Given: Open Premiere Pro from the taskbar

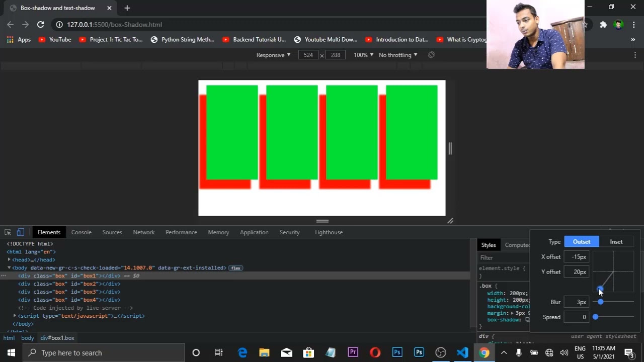Looking at the screenshot, I should coord(353,352).
